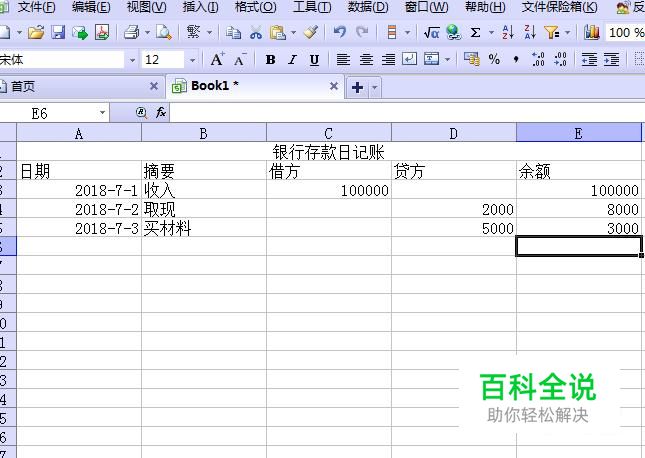Increase decimal places
The width and height of the screenshot is (645, 458).
pyautogui.click(x=538, y=60)
